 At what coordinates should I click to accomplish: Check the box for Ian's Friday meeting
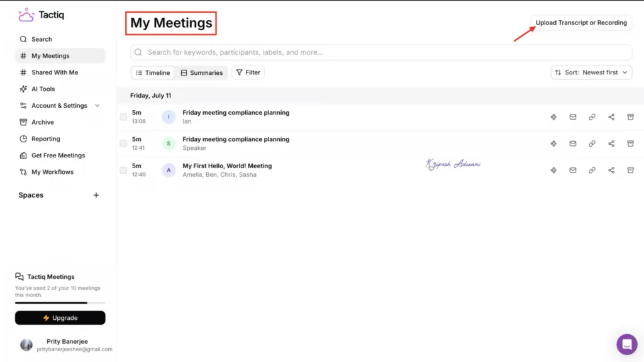coord(123,117)
